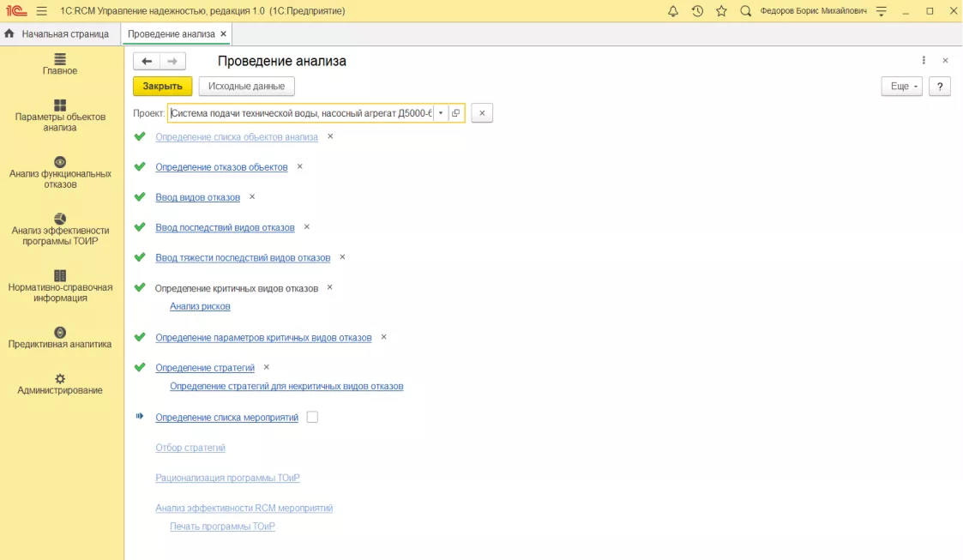
Task: Click Печать программы ТОиР link
Action: tap(222, 526)
